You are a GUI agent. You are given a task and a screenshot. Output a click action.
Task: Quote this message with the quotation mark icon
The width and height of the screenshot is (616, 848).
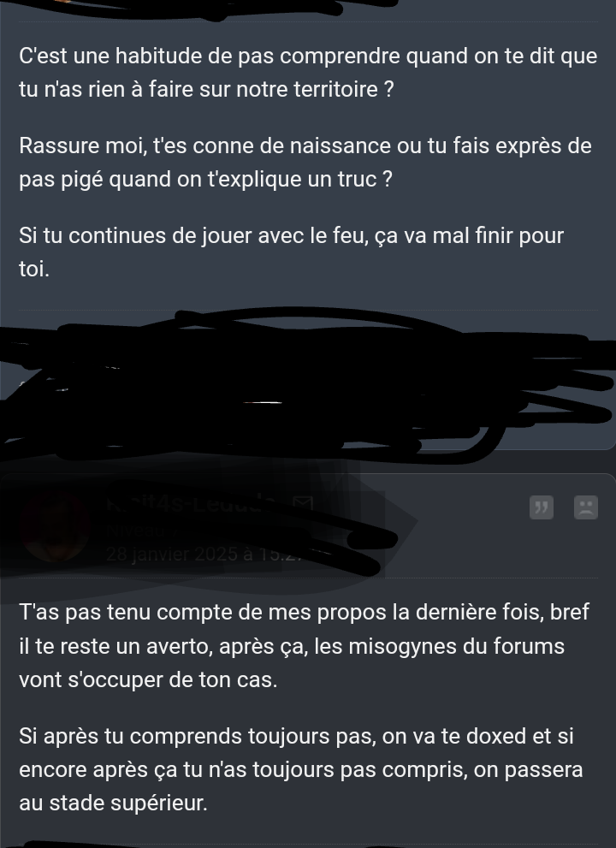coord(542,507)
